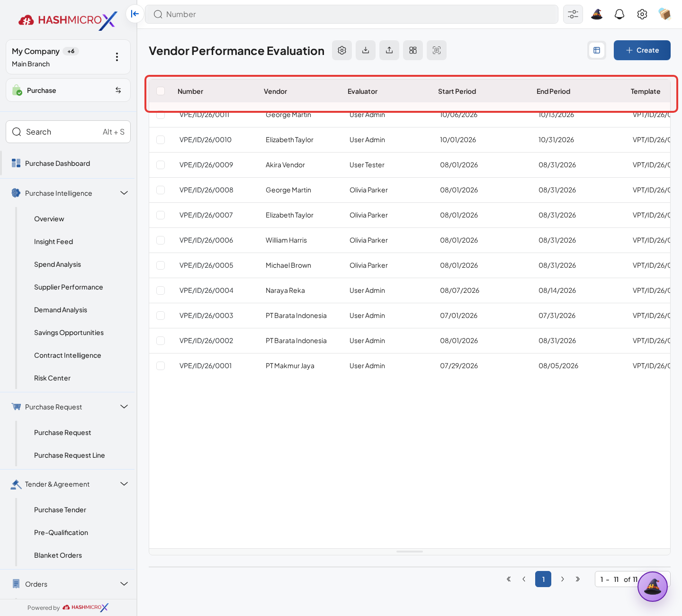Sort by the Start Period column header
The width and height of the screenshot is (682, 616).
[x=457, y=91]
